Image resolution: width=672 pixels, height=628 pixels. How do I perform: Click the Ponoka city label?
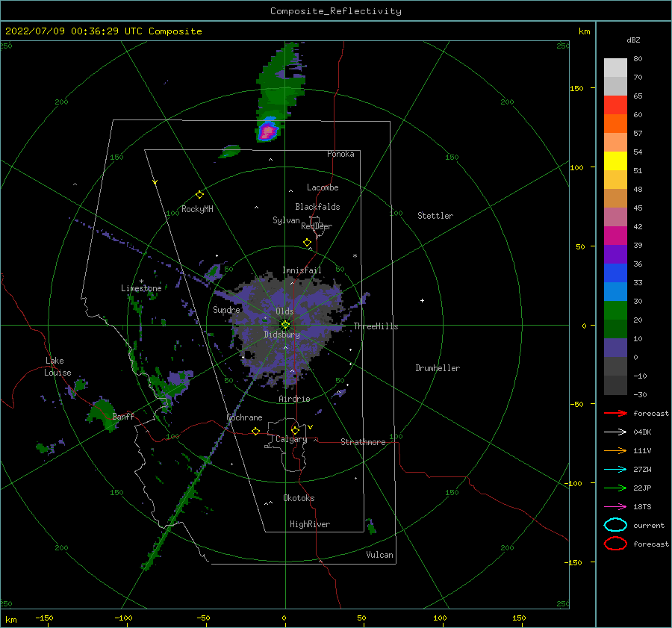340,154
